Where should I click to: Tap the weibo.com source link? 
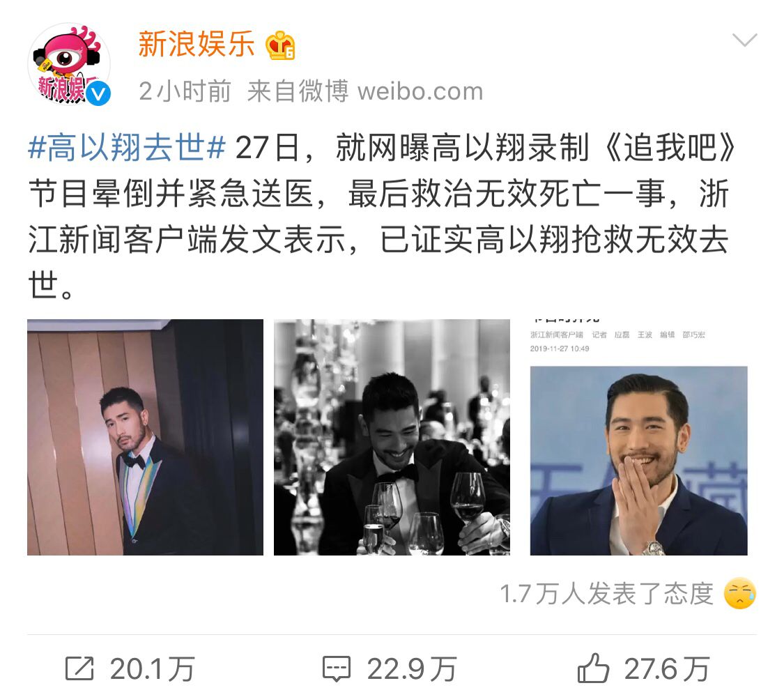click(x=420, y=91)
